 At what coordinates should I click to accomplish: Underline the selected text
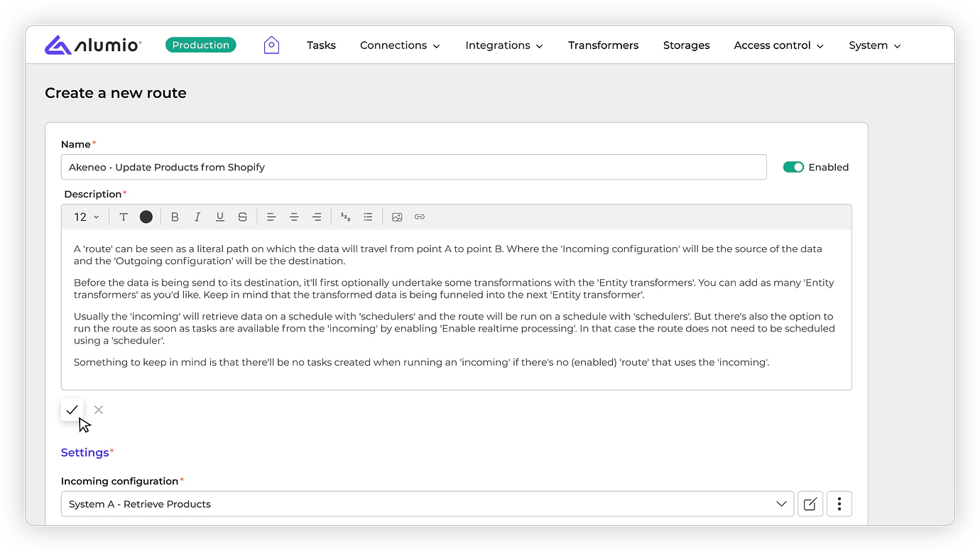(x=220, y=217)
